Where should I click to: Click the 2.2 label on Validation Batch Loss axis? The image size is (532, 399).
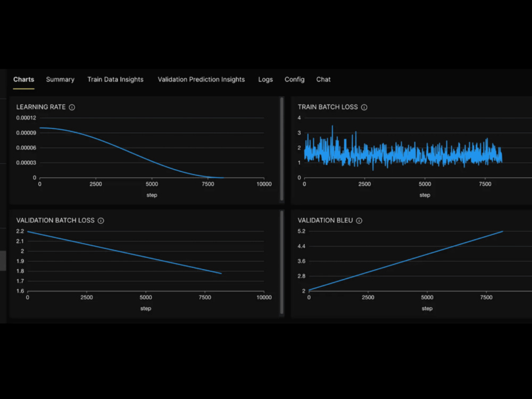20,231
